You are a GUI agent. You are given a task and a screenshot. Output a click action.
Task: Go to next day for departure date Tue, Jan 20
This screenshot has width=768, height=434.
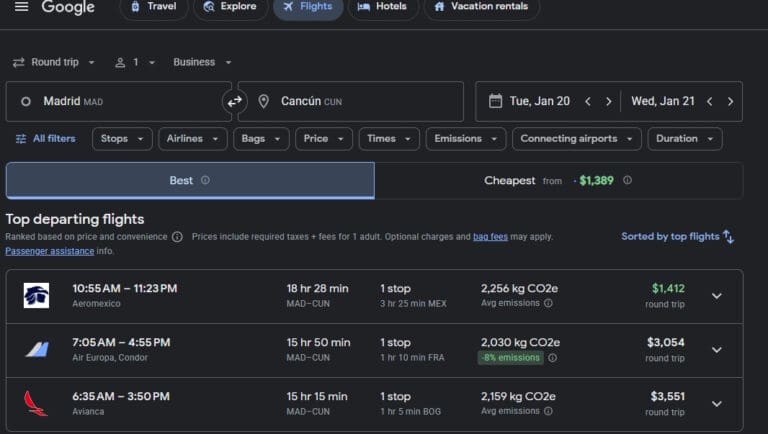(x=608, y=101)
